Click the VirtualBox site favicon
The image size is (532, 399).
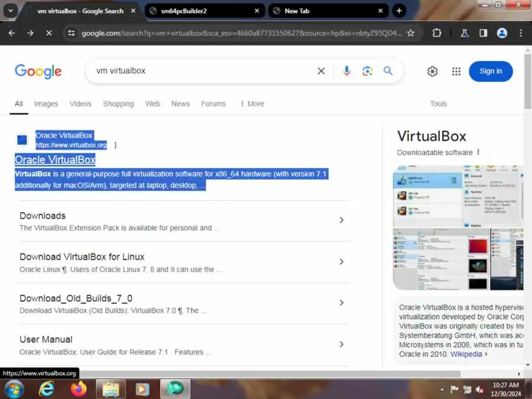[x=22, y=140]
